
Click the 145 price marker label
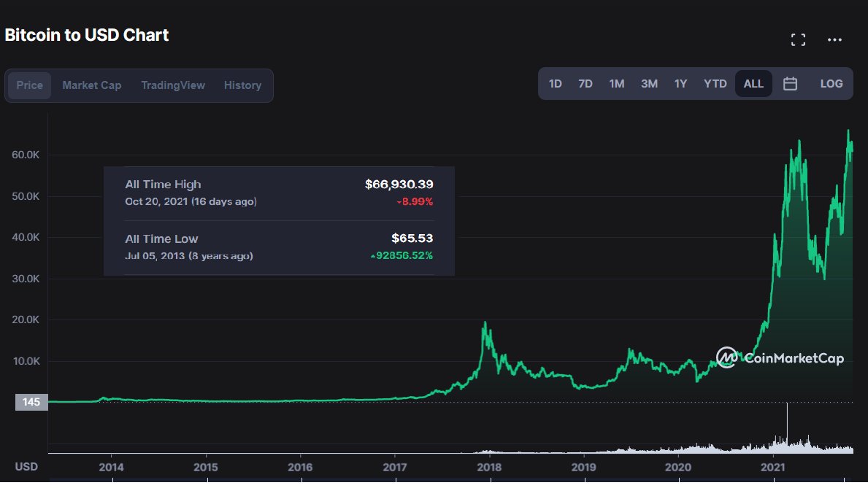[31, 402]
